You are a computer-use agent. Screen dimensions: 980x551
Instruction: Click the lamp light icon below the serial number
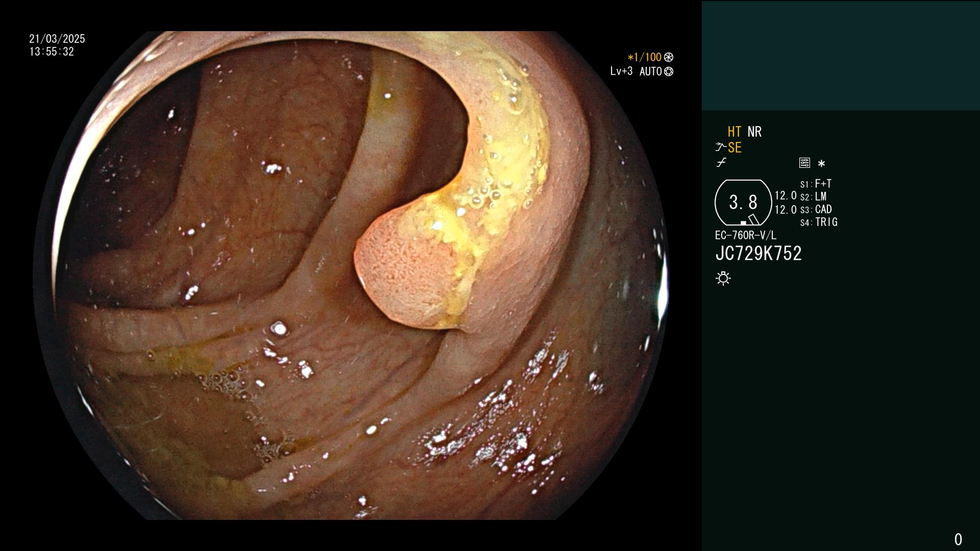723,278
